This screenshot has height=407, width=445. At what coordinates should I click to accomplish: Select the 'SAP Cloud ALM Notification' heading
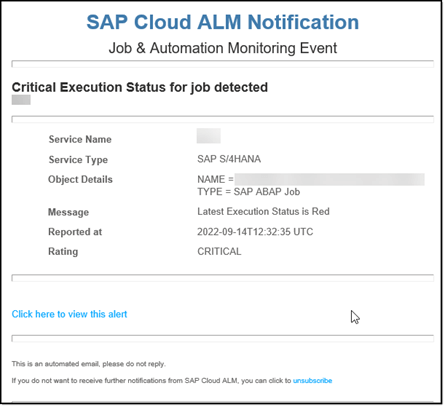click(x=223, y=22)
